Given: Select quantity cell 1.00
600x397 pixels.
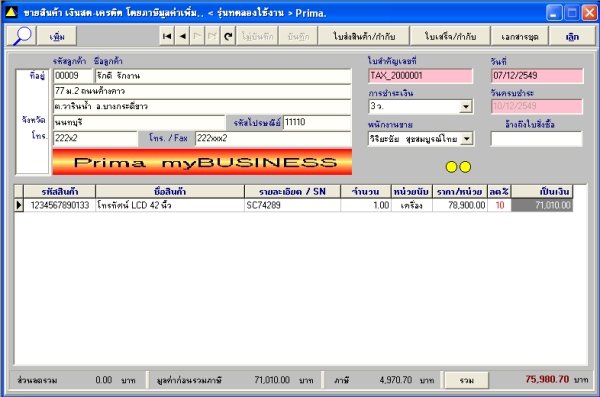Looking at the screenshot, I should point(365,205).
